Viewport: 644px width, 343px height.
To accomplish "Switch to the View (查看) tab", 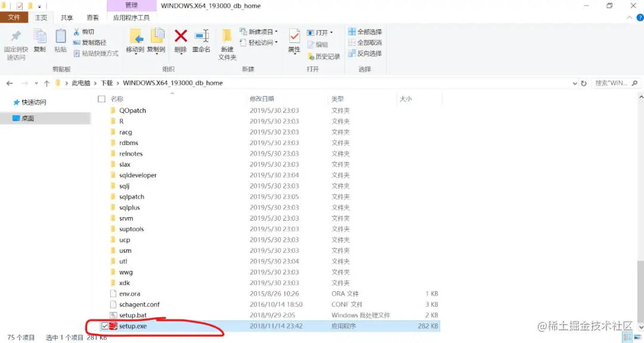I will pos(92,18).
